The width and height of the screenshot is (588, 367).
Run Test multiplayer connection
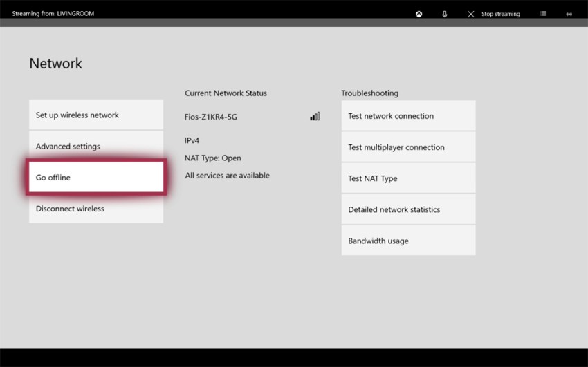[x=408, y=147]
